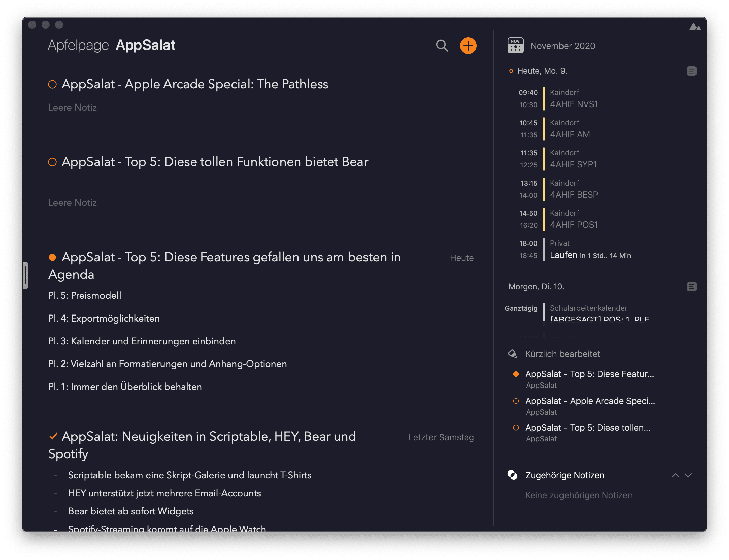The image size is (729, 560).
Task: Click the Zugehörige Notizen overlapping circles icon
Action: 512,475
